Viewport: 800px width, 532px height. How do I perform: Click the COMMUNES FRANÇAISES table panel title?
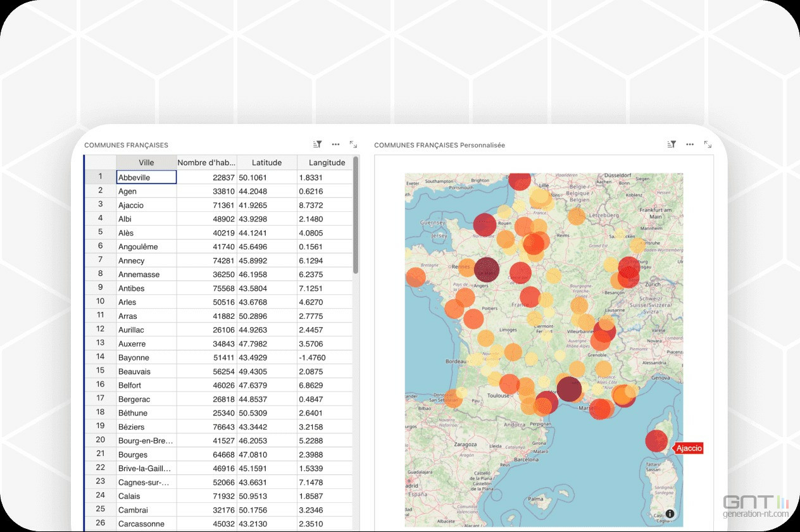point(126,145)
